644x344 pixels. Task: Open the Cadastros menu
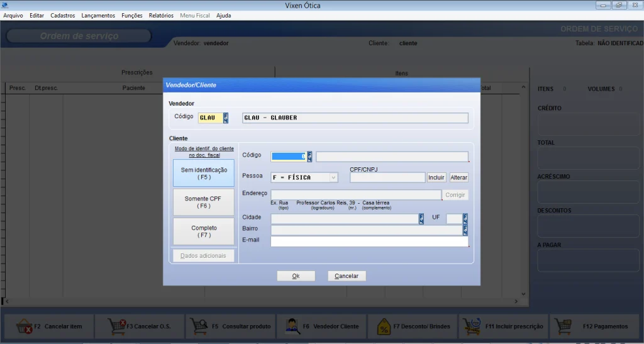coord(63,15)
